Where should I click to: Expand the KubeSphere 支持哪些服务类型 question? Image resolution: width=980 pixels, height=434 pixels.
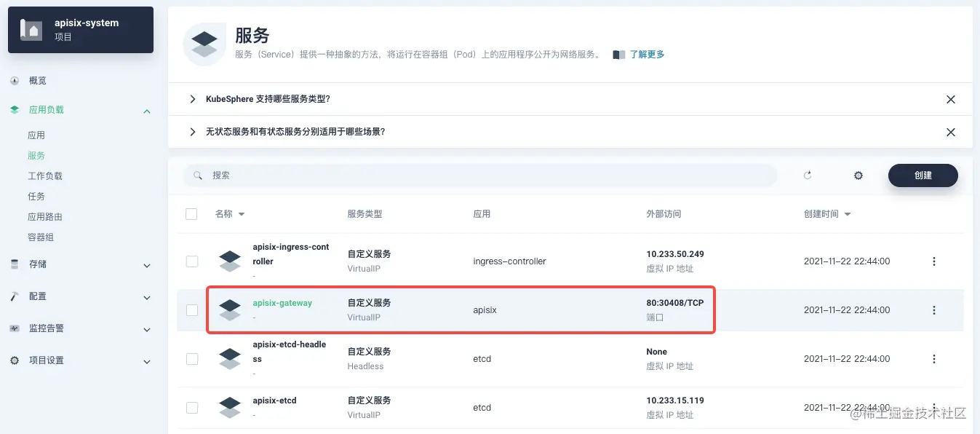(193, 99)
